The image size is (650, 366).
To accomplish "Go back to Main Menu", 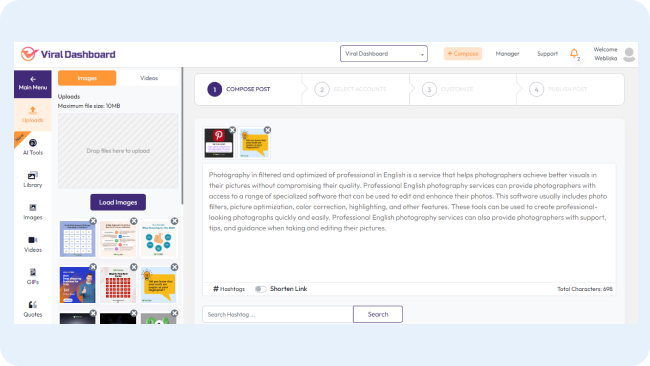I will (33, 84).
